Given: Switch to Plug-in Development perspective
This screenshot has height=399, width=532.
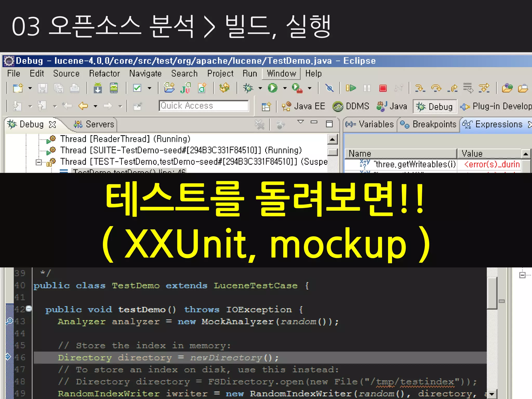Looking at the screenshot, I should [x=496, y=106].
